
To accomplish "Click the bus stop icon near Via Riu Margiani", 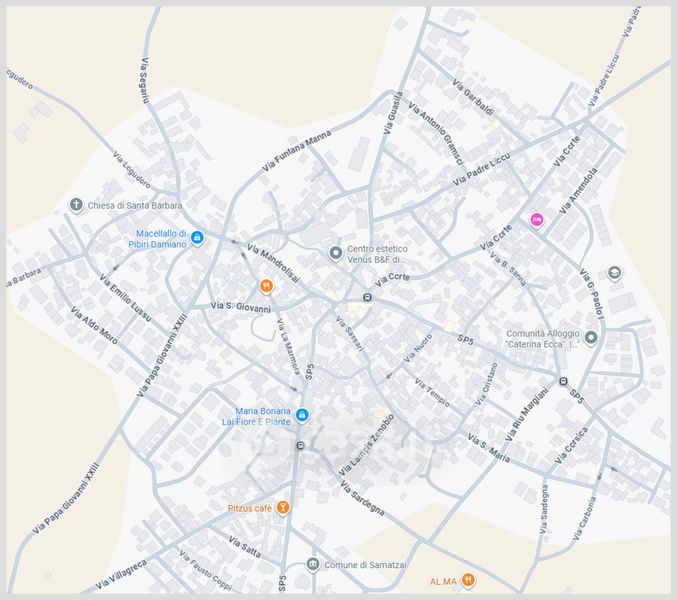I will [564, 381].
